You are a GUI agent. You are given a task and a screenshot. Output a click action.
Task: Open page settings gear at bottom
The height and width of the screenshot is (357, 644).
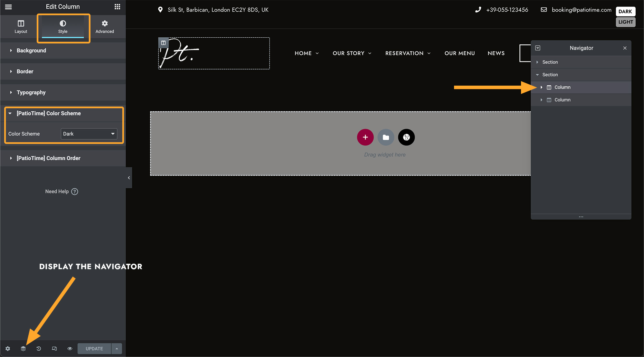pyautogui.click(x=8, y=349)
